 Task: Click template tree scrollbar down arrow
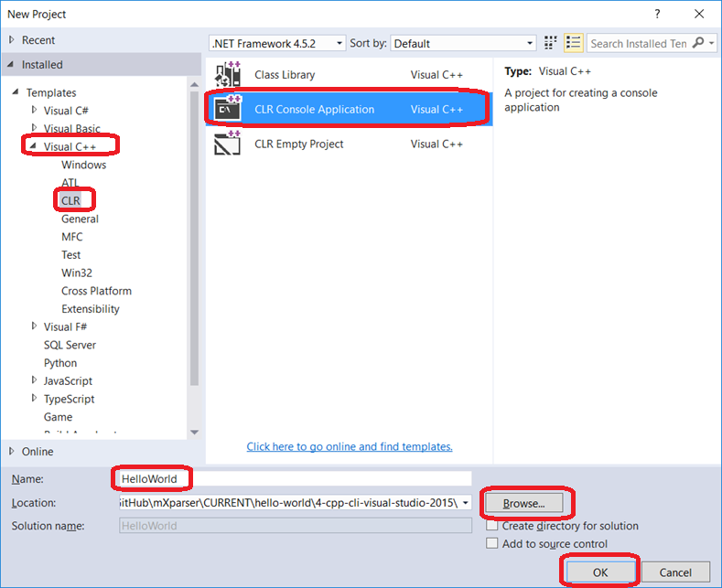pos(194,432)
